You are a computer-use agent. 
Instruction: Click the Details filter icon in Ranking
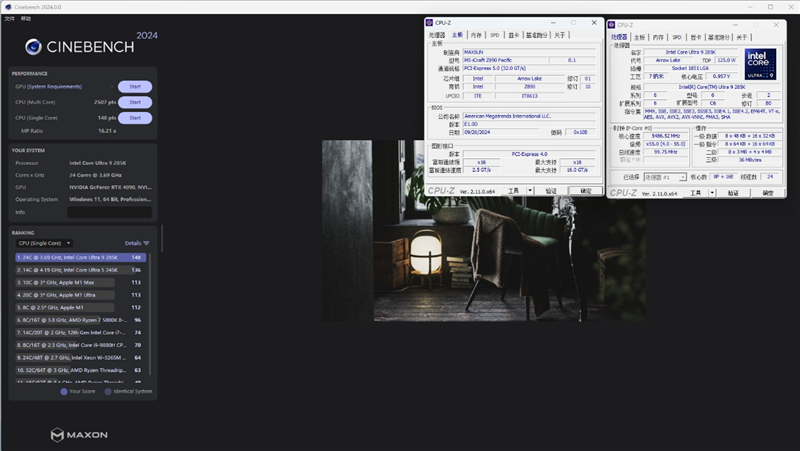coord(146,243)
